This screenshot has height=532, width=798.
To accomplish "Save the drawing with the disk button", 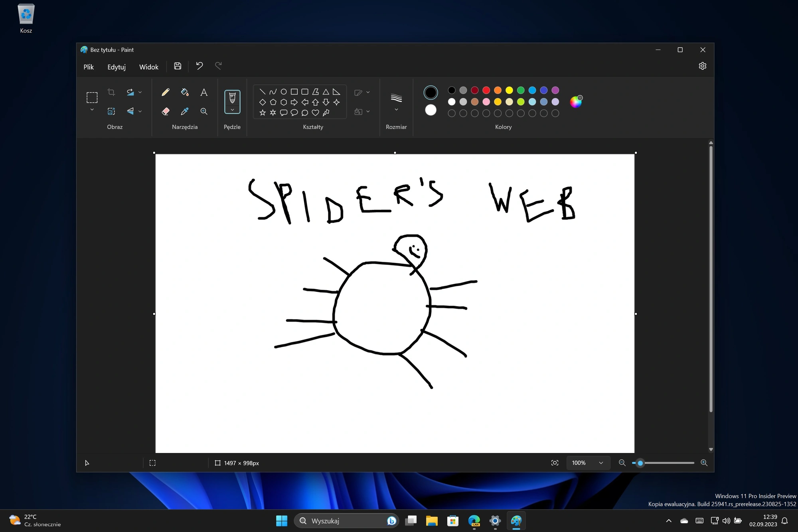I will [178, 66].
